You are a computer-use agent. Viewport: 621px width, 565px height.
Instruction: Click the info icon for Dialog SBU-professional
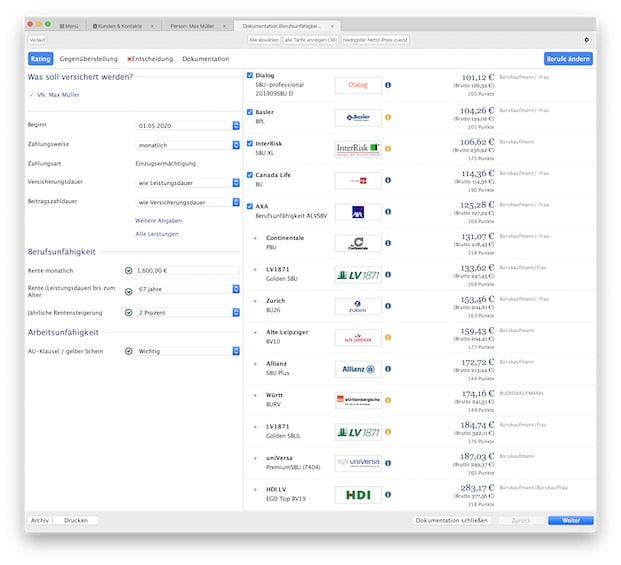tap(388, 86)
